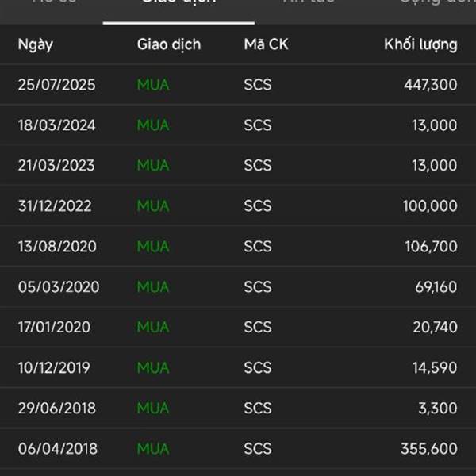Select the row with volume 69,160

pos(238,286)
